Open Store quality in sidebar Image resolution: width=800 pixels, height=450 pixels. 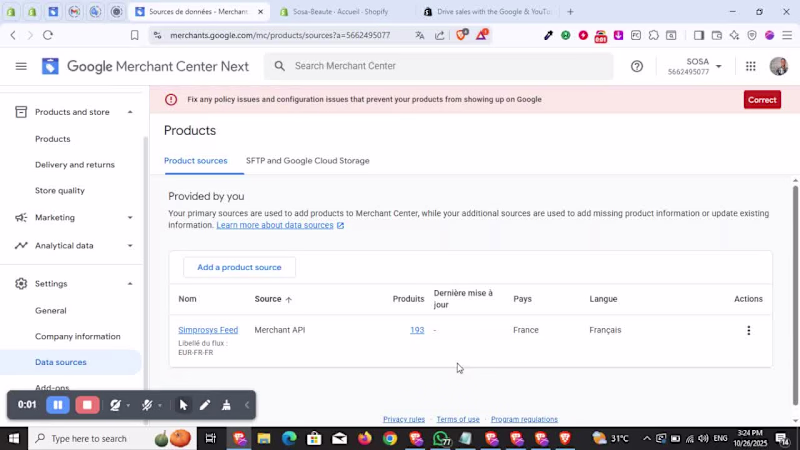click(x=60, y=190)
